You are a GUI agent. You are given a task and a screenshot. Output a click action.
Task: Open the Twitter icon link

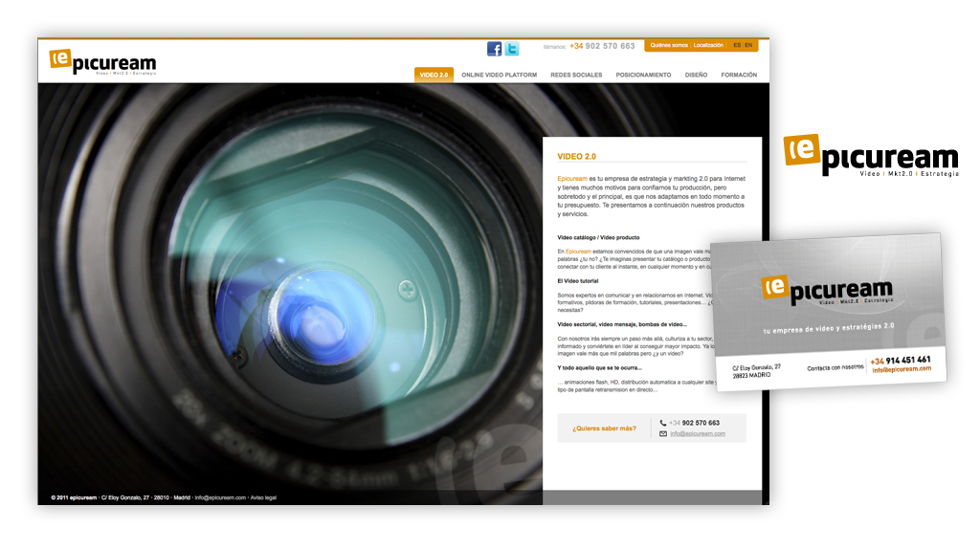[512, 49]
